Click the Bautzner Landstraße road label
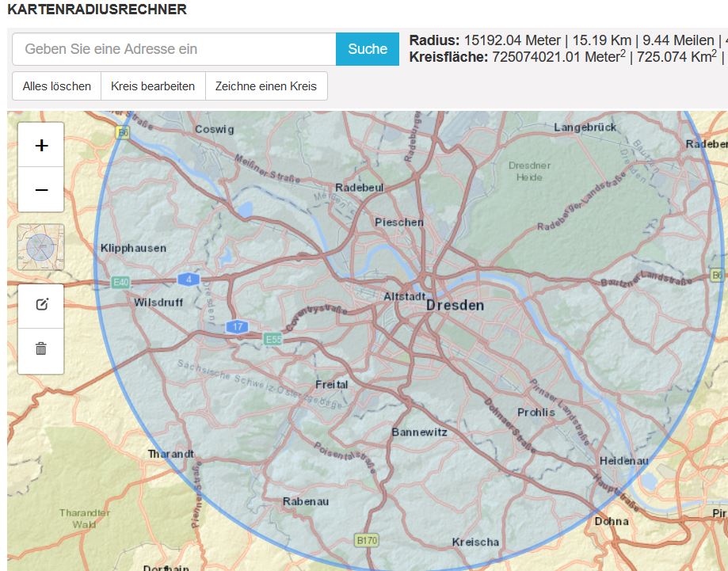Screen dimensions: 728x571 tap(646, 278)
